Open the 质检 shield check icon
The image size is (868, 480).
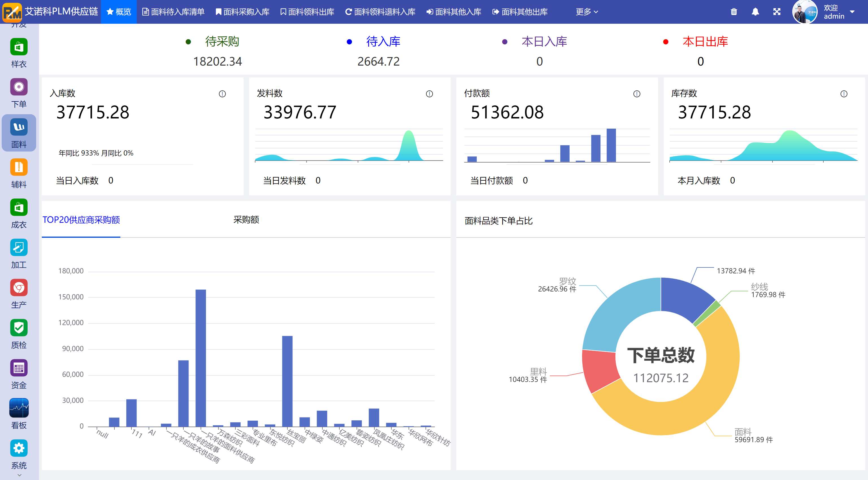point(19,328)
